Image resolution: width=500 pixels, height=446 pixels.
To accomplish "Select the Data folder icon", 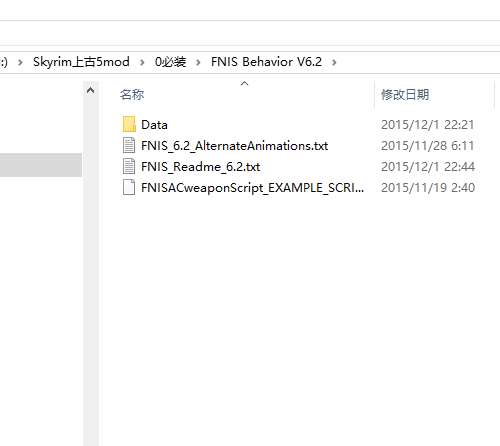I will (129, 124).
